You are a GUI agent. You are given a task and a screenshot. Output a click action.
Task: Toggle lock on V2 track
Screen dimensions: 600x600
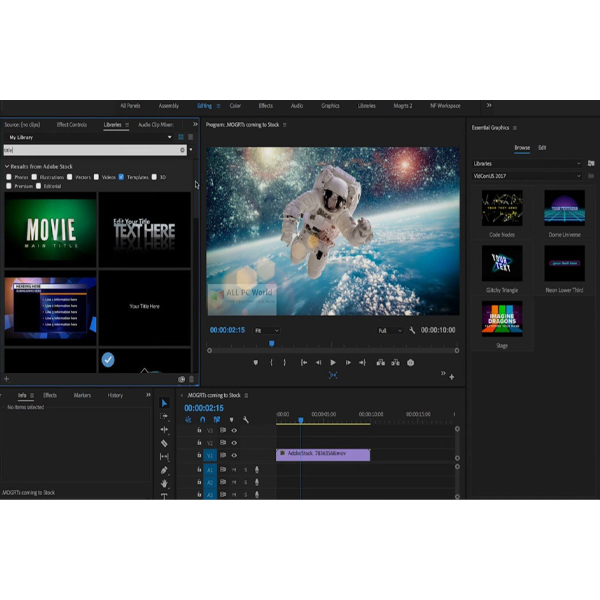199,442
